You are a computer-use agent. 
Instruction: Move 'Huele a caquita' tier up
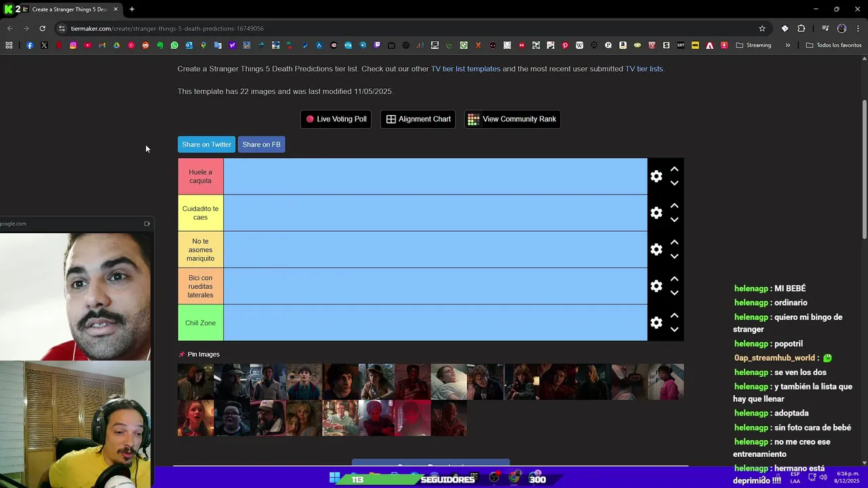coord(674,169)
